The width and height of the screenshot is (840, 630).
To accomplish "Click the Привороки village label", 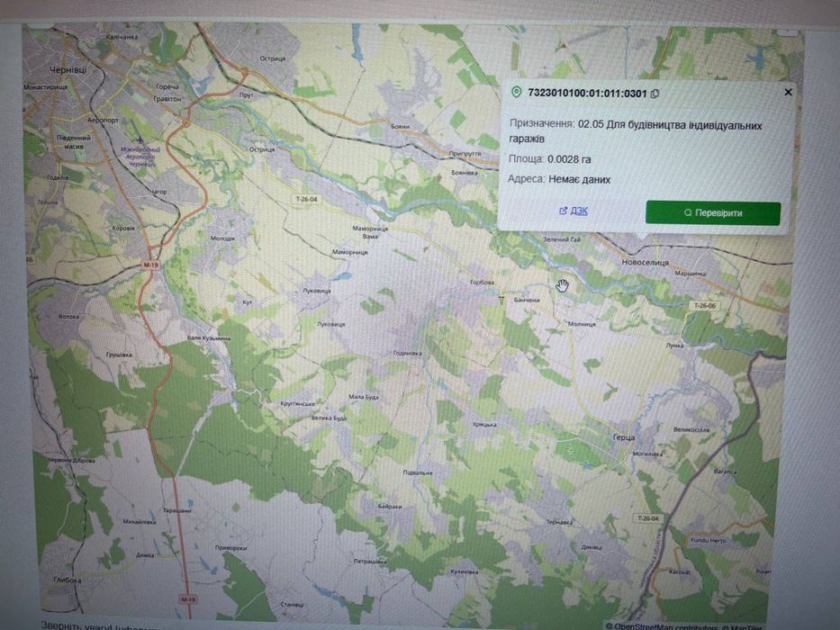I will 230,548.
